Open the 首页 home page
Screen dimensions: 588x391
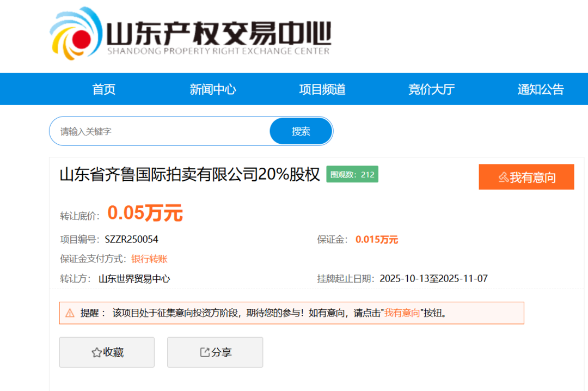(x=104, y=89)
